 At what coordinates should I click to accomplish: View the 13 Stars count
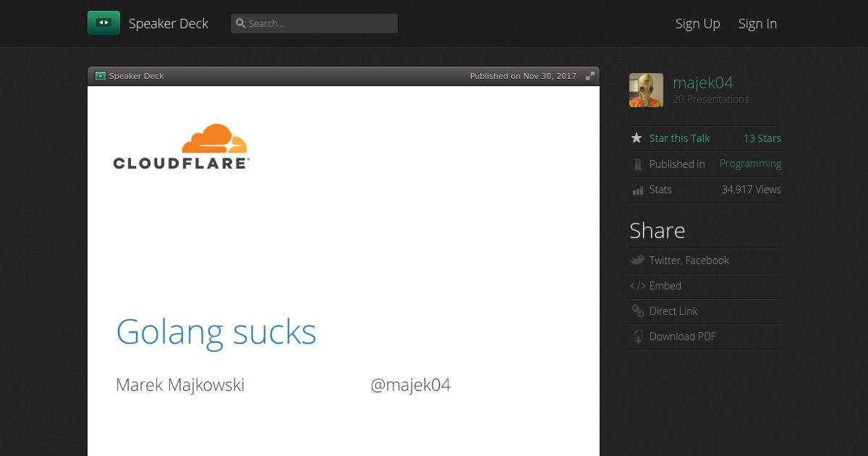tap(762, 138)
